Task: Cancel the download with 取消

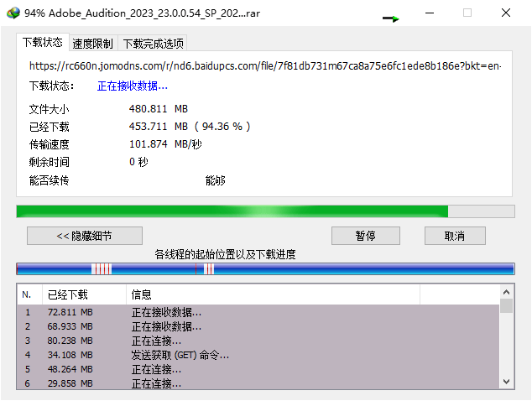Action: 455,236
